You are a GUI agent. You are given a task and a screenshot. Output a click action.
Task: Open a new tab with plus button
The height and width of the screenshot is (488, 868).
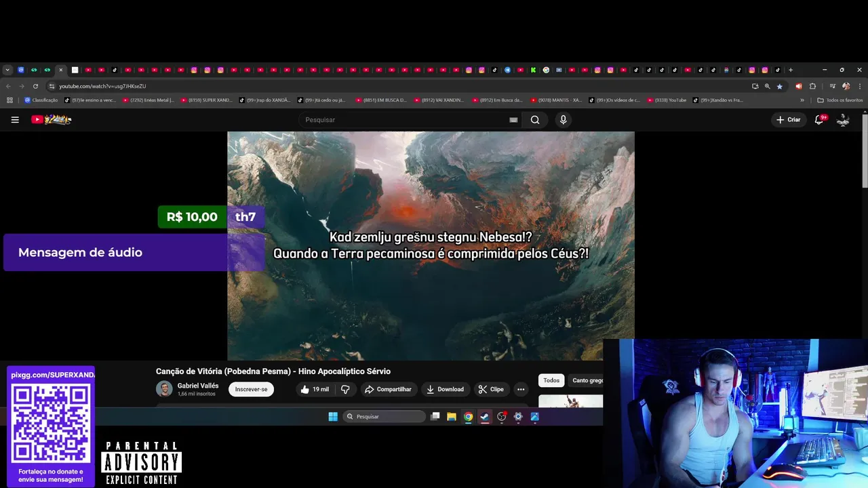tap(791, 70)
